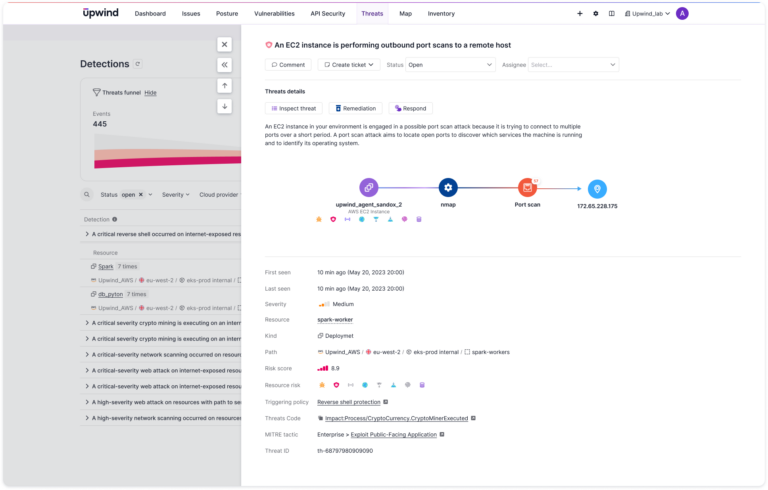Screen dimensions: 768x490
Task: Go to next detection with down arrow
Action: tap(224, 106)
